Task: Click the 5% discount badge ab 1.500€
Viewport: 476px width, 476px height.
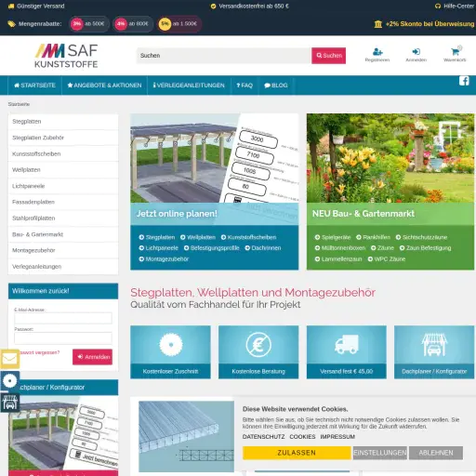Action: 179,24
